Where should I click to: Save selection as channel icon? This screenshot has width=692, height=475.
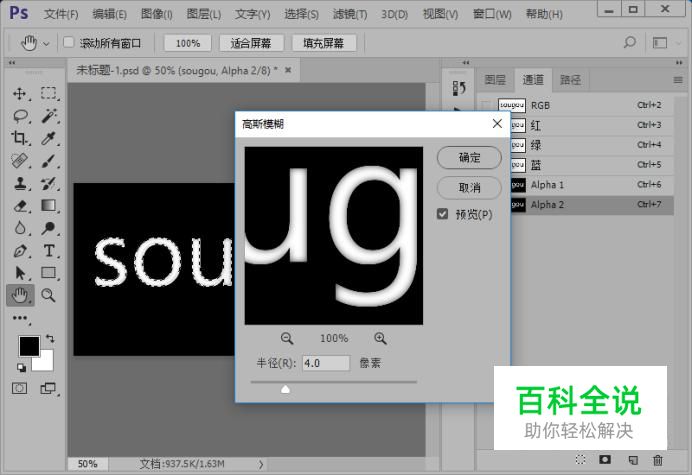[x=605, y=460]
